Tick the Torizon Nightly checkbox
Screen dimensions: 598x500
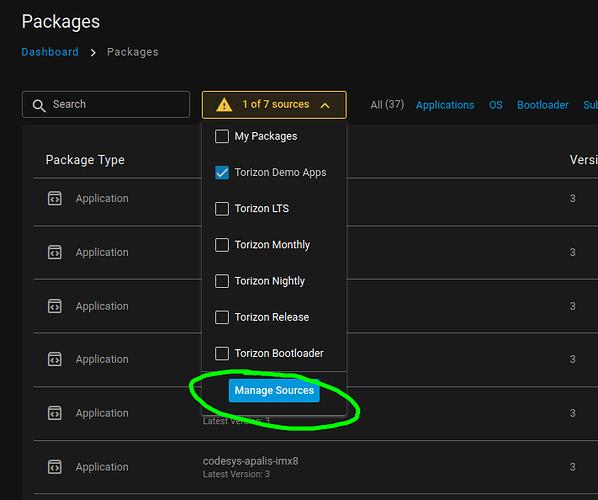(222, 281)
